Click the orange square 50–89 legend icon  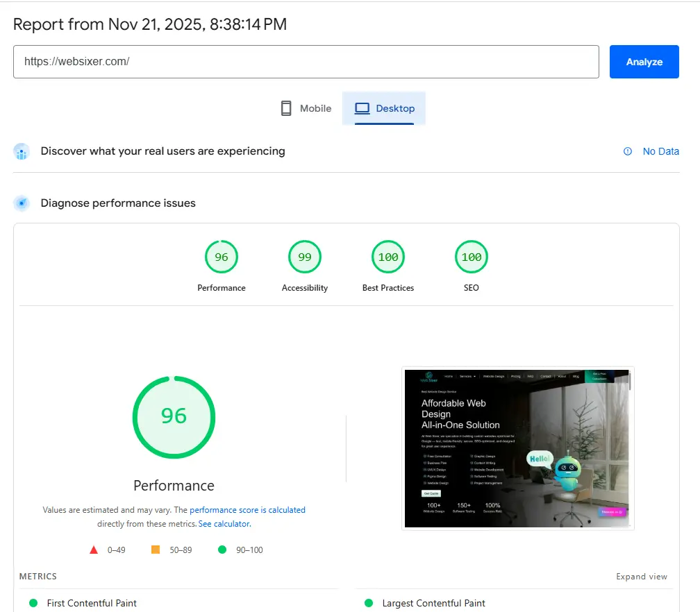[156, 550]
